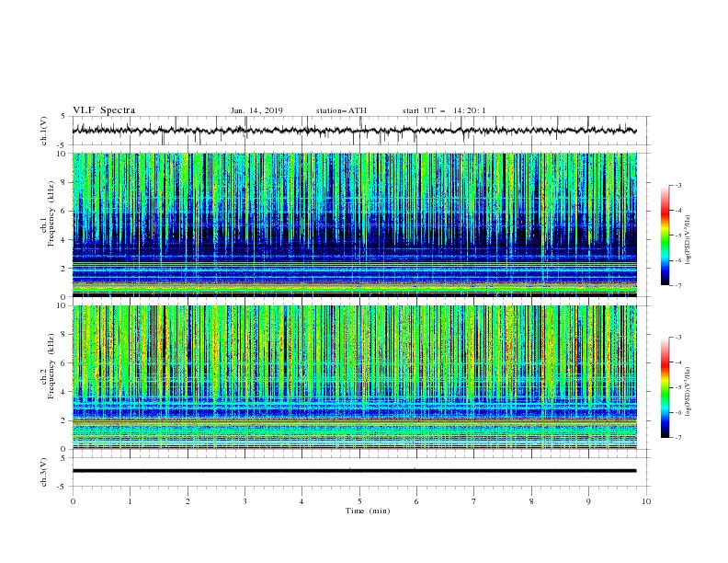Image resolution: width=728 pixels, height=563 pixels.
Task: Click the "10" tick on the time axis
Action: (646, 501)
